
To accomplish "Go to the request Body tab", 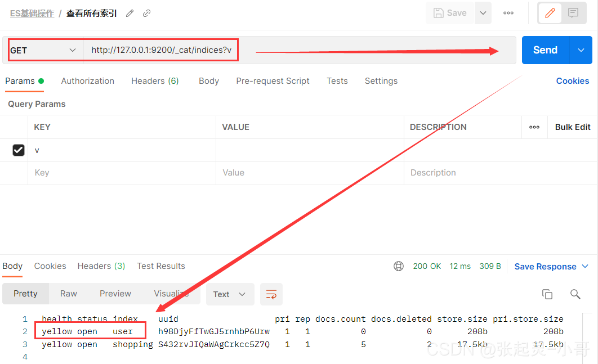I will tap(209, 81).
